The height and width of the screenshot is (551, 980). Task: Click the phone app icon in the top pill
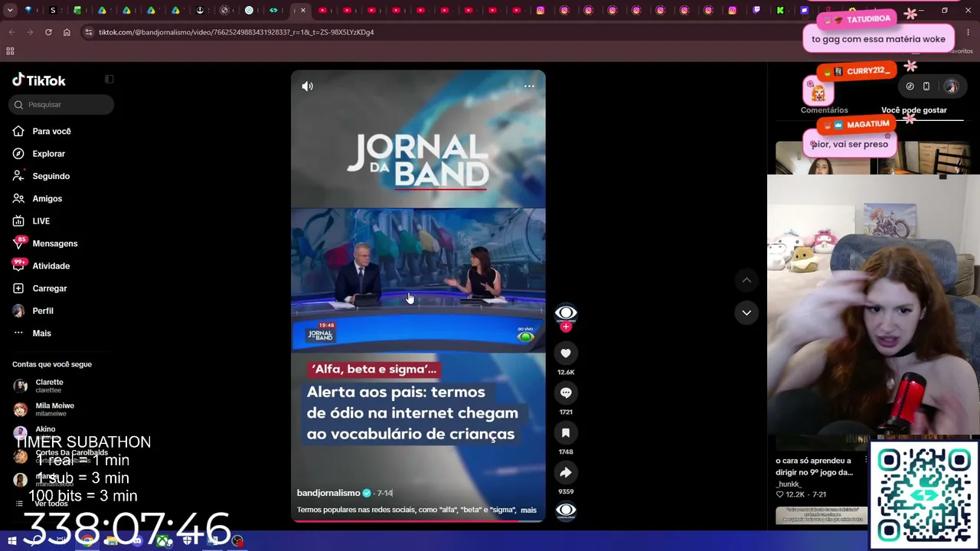[x=926, y=86]
